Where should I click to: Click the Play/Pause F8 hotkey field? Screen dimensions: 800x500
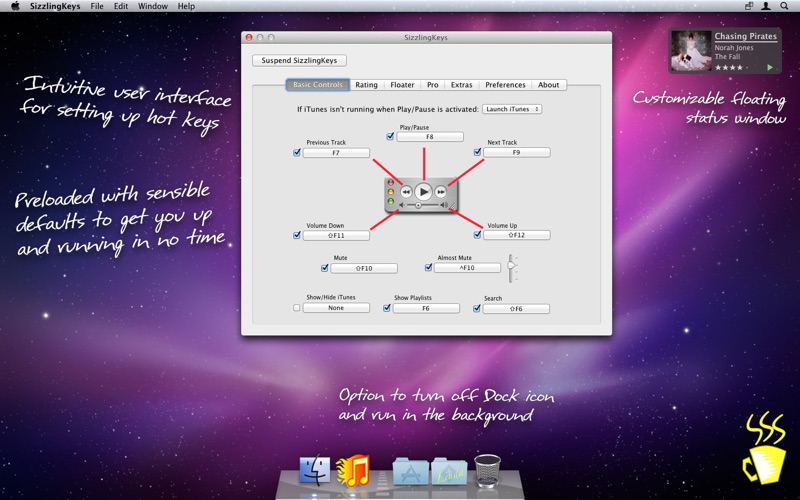430,137
